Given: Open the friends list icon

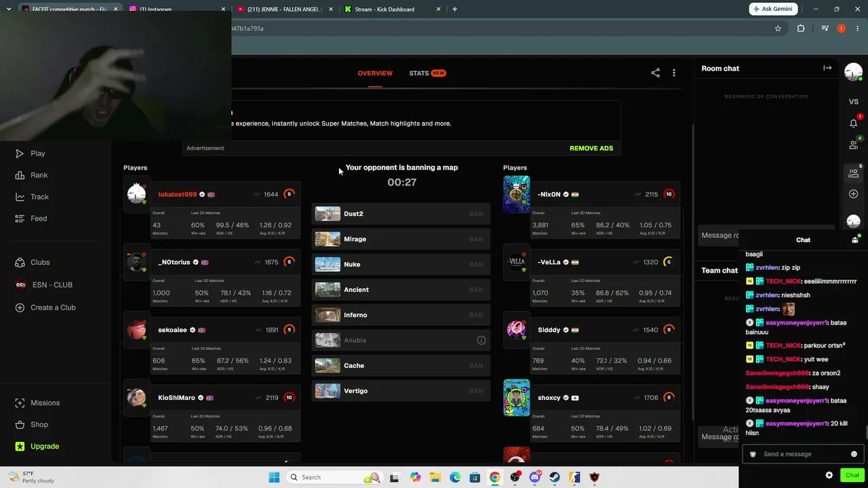Looking at the screenshot, I should 854,145.
